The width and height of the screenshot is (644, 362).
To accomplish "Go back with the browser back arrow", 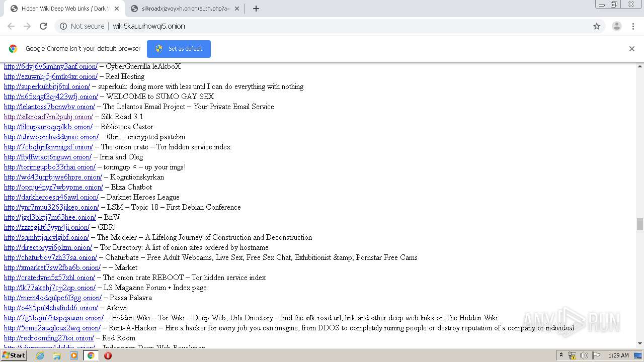I will pyautogui.click(x=11, y=26).
